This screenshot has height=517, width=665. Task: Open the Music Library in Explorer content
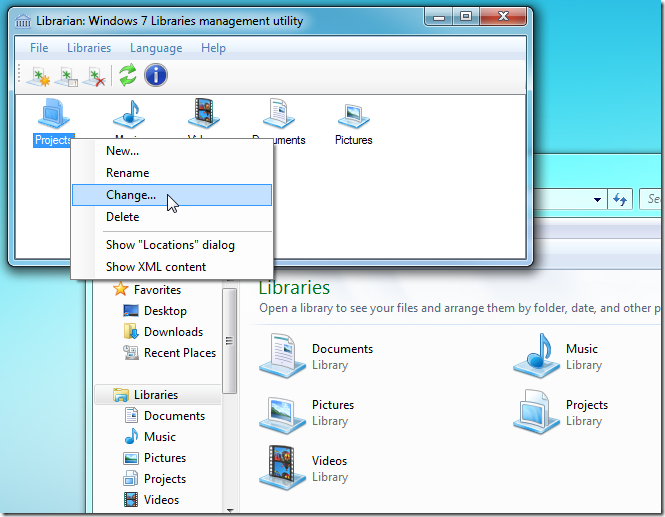(557, 356)
